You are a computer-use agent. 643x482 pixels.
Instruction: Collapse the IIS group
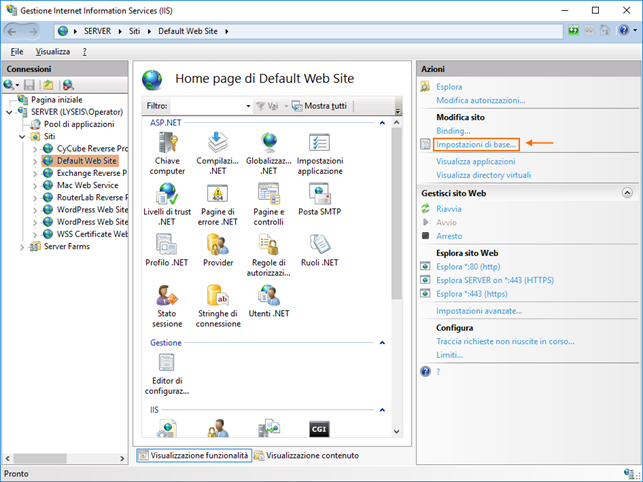(382, 410)
